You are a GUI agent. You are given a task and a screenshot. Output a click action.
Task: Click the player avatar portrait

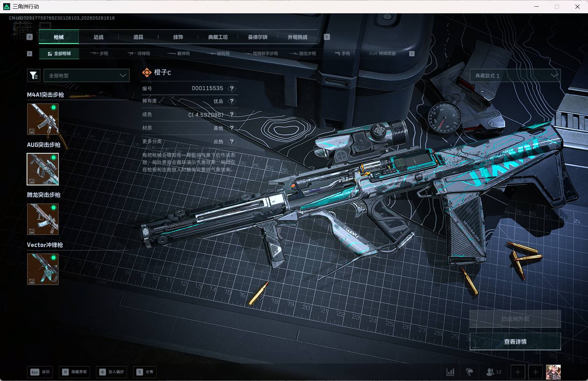553,372
